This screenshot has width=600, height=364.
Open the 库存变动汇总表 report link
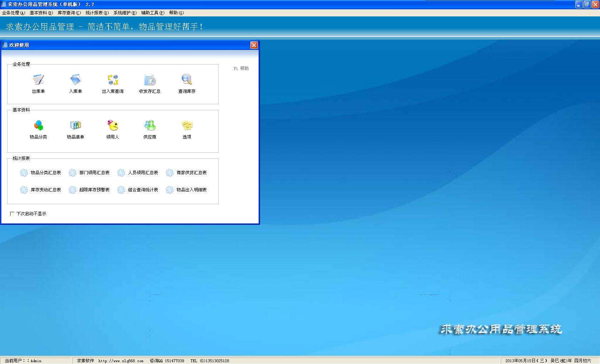[46, 190]
